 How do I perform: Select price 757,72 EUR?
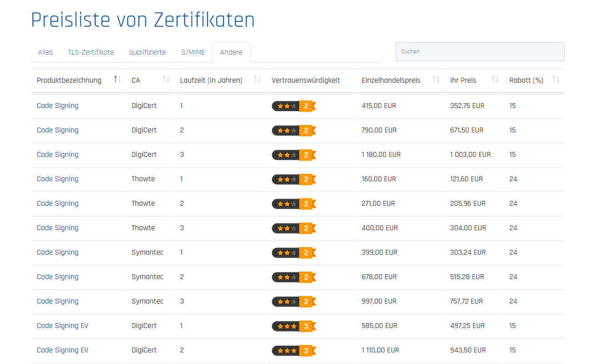466,301
